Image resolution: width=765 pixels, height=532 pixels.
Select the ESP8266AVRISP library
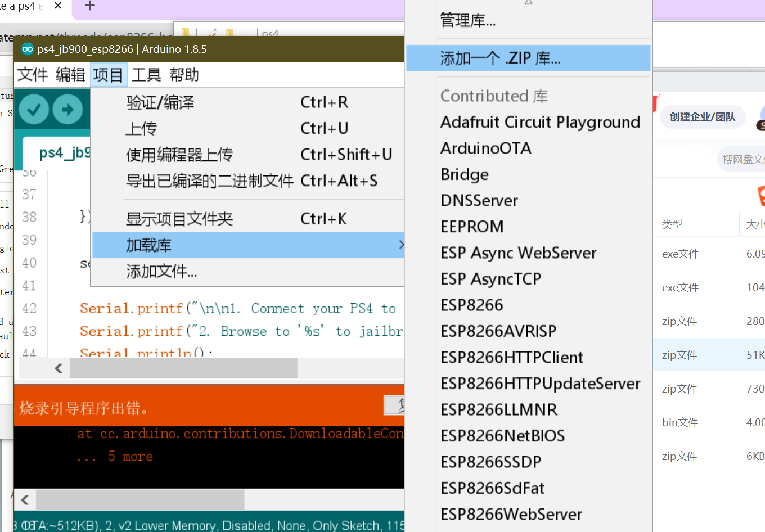528,331
